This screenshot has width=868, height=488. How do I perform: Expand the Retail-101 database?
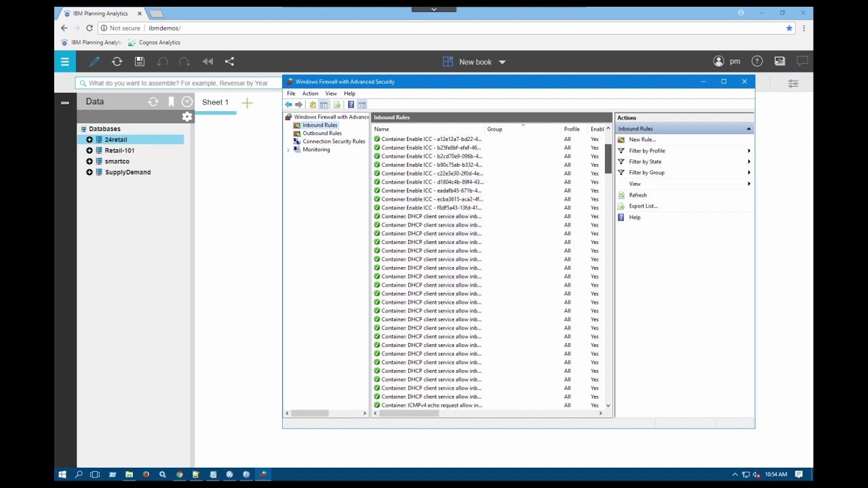tap(90, 150)
